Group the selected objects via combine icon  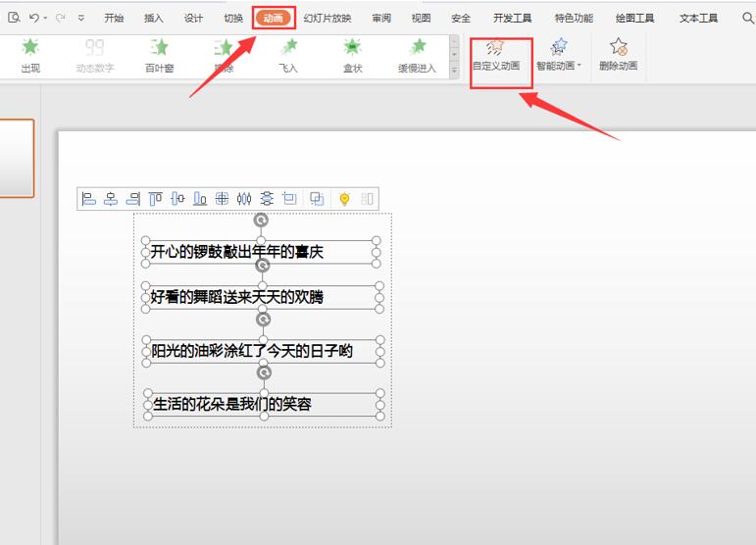[x=317, y=199]
